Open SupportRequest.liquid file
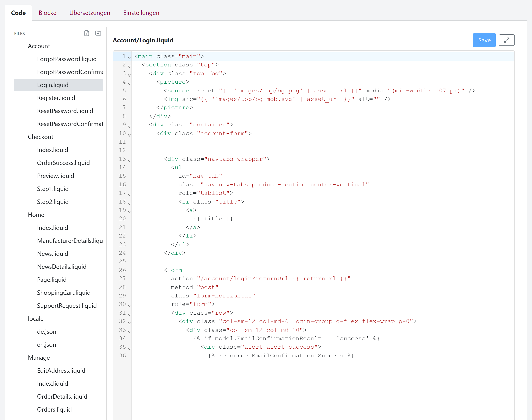This screenshot has width=532, height=420. tap(67, 306)
